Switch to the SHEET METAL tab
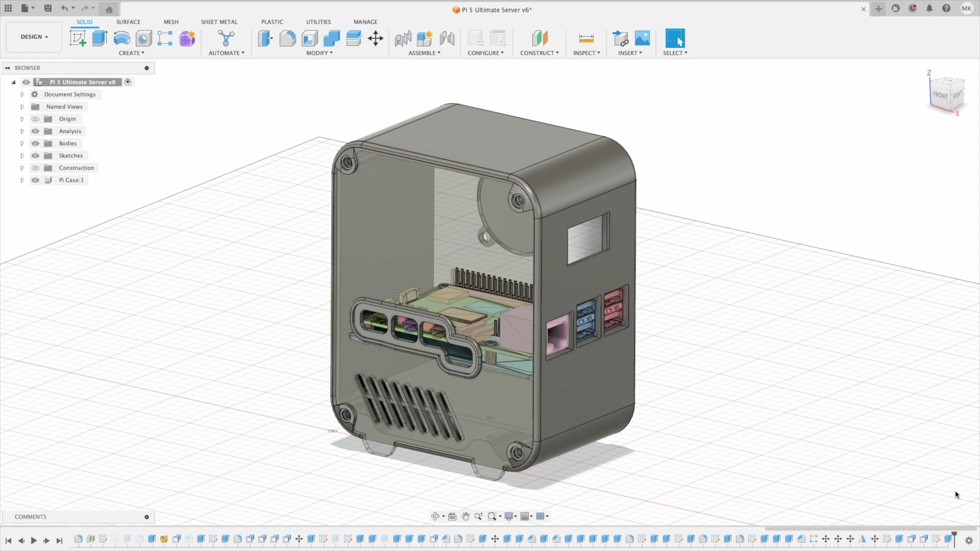 coord(219,22)
